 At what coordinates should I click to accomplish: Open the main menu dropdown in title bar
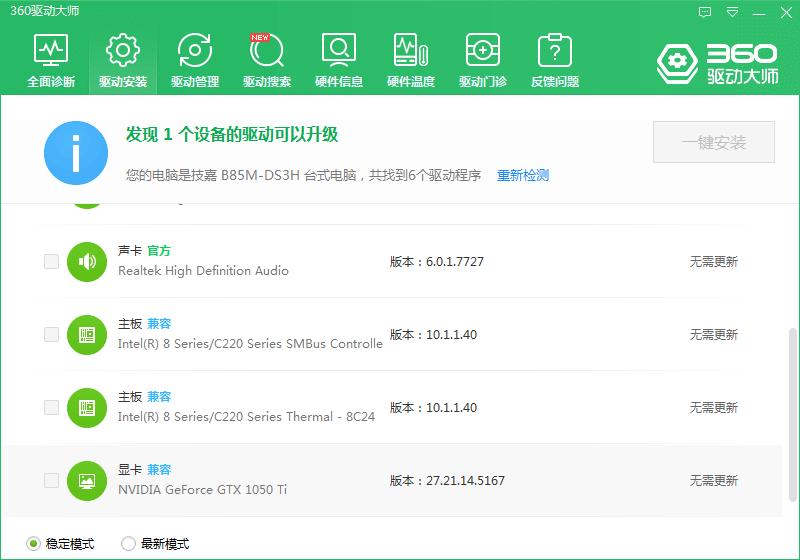tap(733, 12)
